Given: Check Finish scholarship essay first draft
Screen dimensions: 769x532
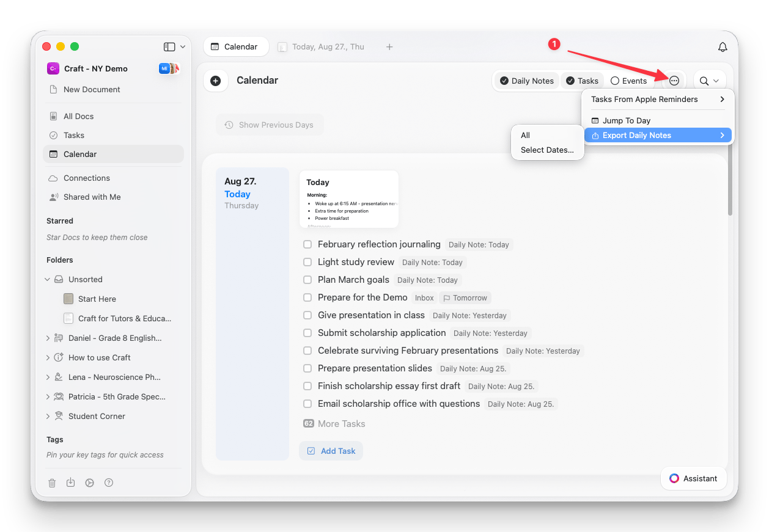Looking at the screenshot, I should pos(307,386).
